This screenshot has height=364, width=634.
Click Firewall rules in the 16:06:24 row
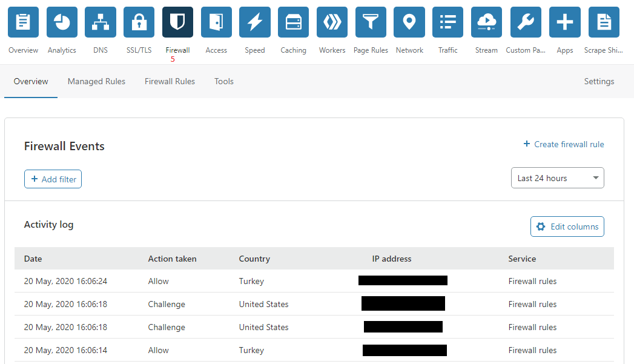(532, 281)
